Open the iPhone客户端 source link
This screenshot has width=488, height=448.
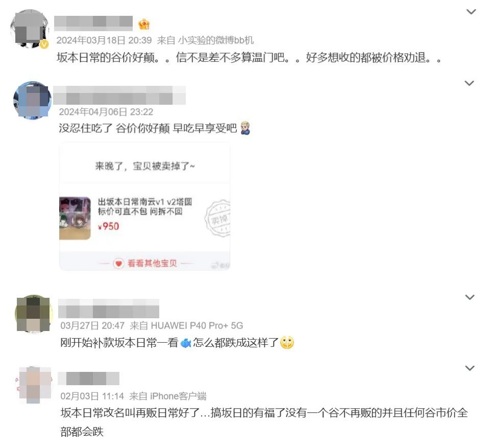(178, 396)
